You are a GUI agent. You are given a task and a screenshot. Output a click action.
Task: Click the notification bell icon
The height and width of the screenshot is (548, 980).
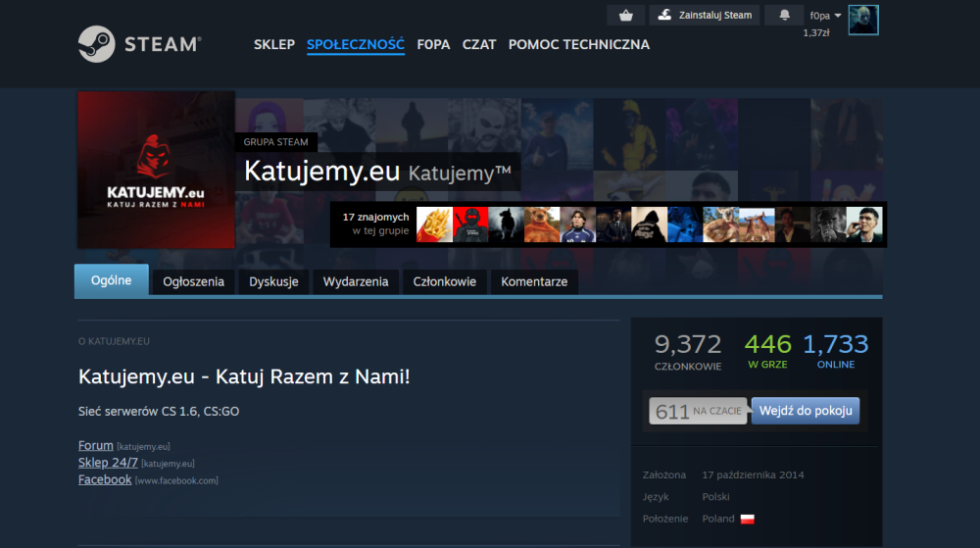coord(784,15)
